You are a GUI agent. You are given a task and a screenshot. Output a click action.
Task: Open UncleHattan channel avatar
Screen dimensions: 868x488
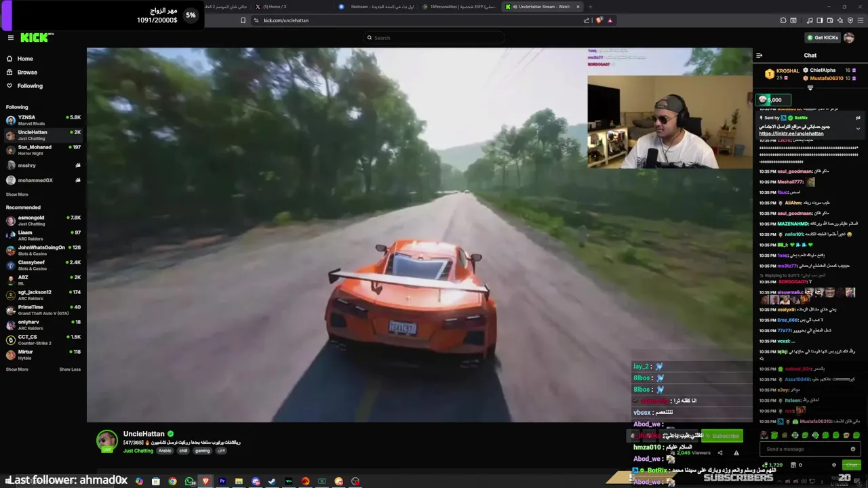[x=106, y=441]
